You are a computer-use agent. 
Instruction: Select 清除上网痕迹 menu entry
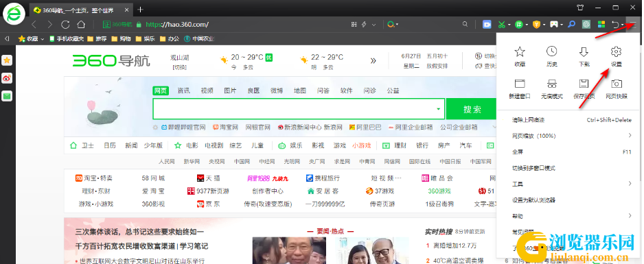coord(571,120)
